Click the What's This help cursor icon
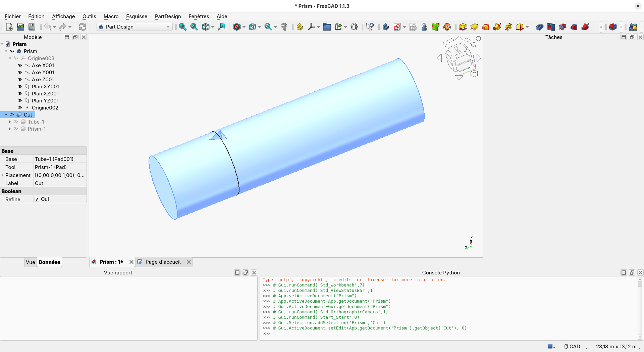The width and height of the screenshot is (644, 352). click(x=370, y=27)
